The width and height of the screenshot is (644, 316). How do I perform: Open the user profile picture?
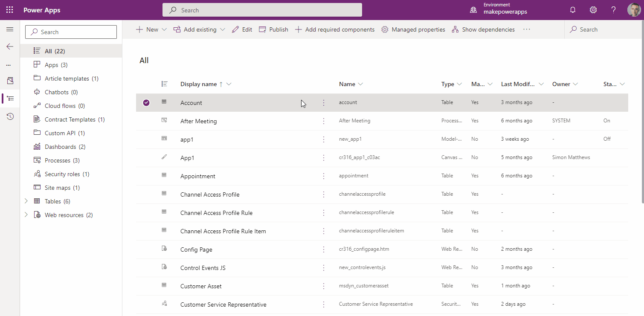tap(634, 10)
